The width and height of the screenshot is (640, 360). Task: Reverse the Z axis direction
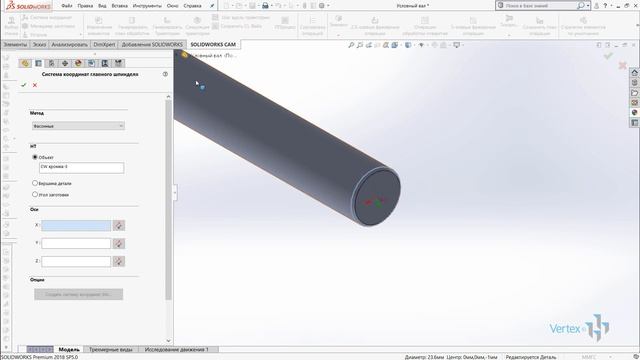pyautogui.click(x=119, y=261)
